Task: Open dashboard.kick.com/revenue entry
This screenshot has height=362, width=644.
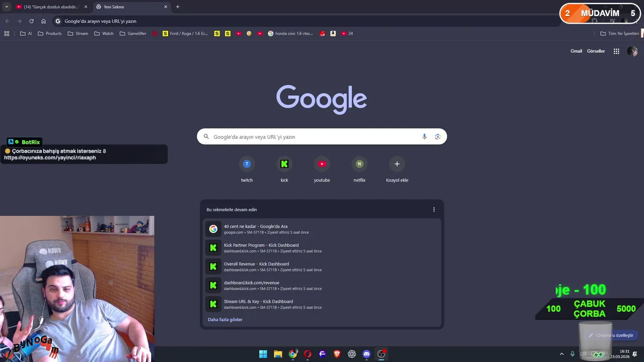Action: pyautogui.click(x=322, y=286)
